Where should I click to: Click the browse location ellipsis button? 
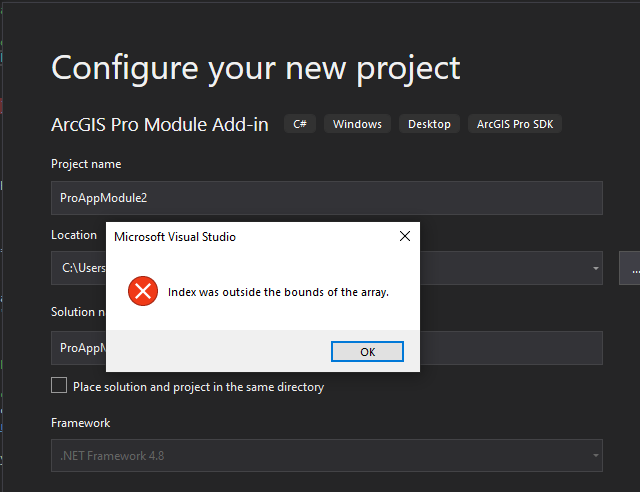pos(632,268)
